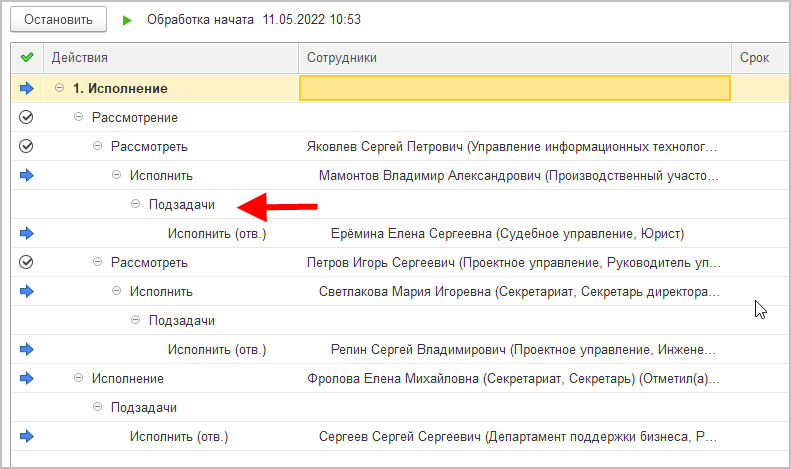Collapse the 1. Исполнение tree node
This screenshot has width=791, height=469.
tap(59, 88)
